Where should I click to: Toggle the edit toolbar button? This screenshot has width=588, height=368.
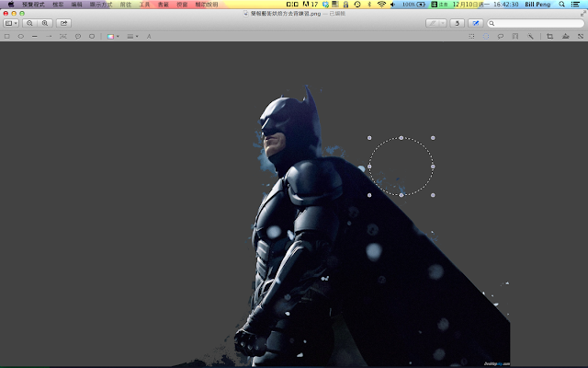476,23
